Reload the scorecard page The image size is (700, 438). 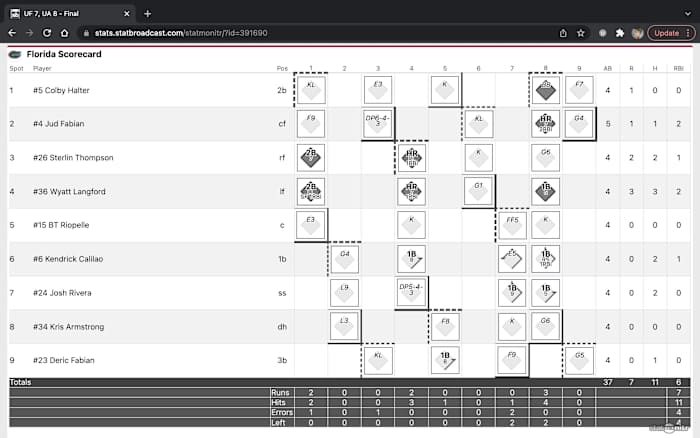click(47, 33)
